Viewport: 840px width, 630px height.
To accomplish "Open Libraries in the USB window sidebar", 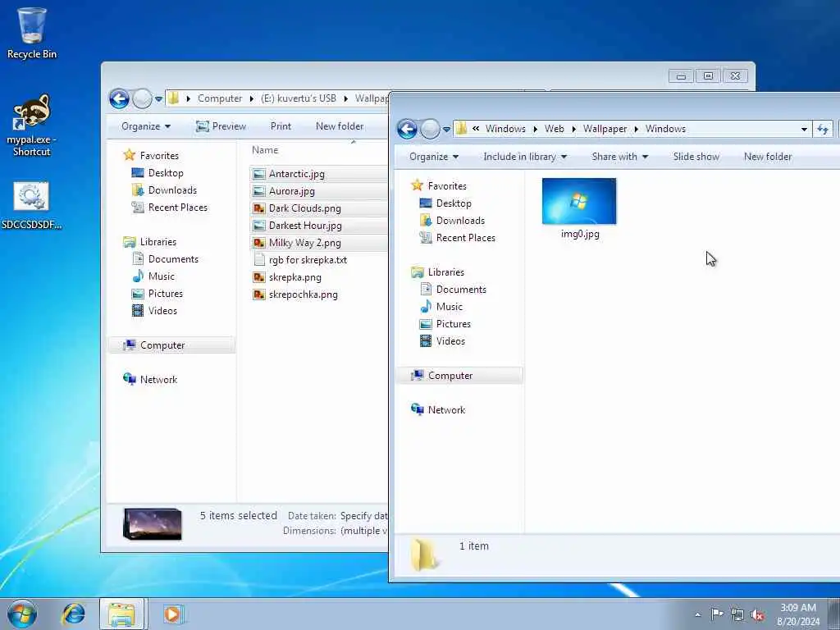I will point(158,242).
